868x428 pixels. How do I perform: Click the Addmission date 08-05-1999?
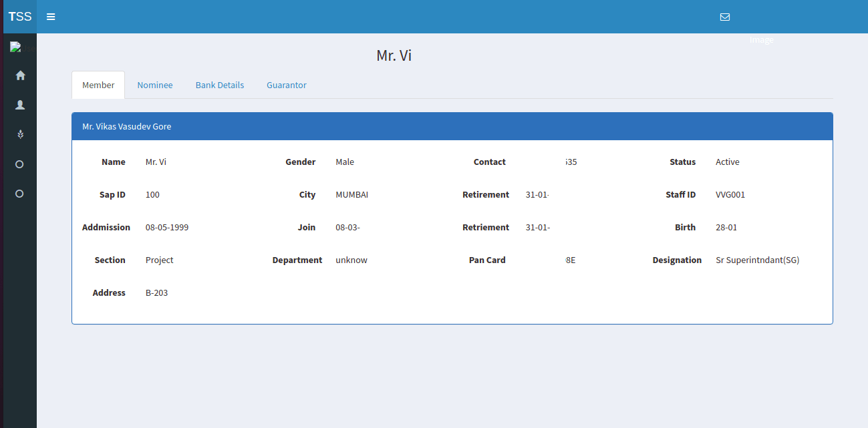(x=166, y=228)
